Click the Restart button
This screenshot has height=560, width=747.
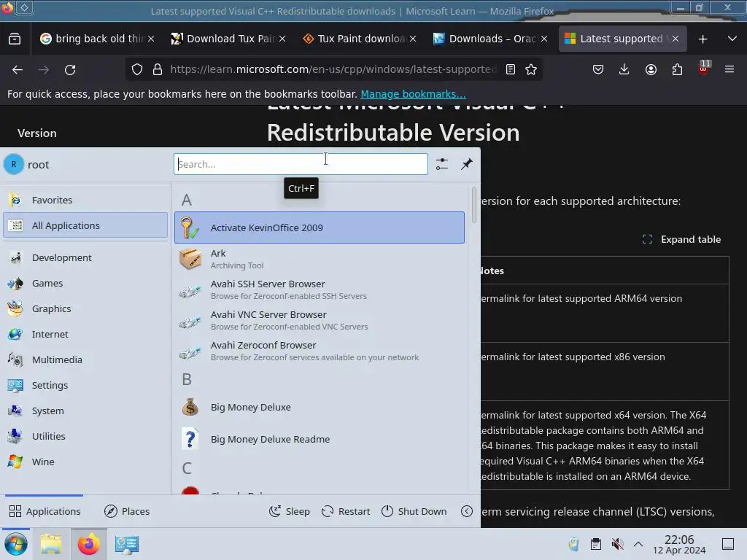tap(347, 511)
